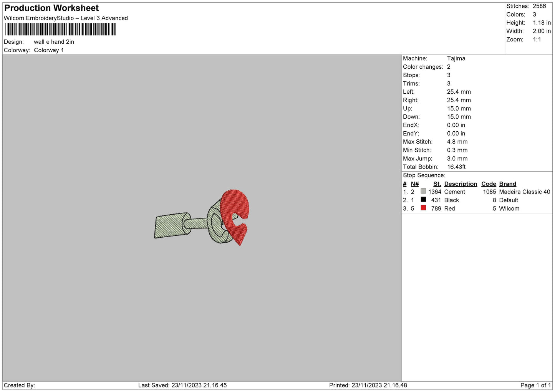Click the 'Madeira Classic 40' brand cell
This screenshot has width=555, height=392.
525,192
